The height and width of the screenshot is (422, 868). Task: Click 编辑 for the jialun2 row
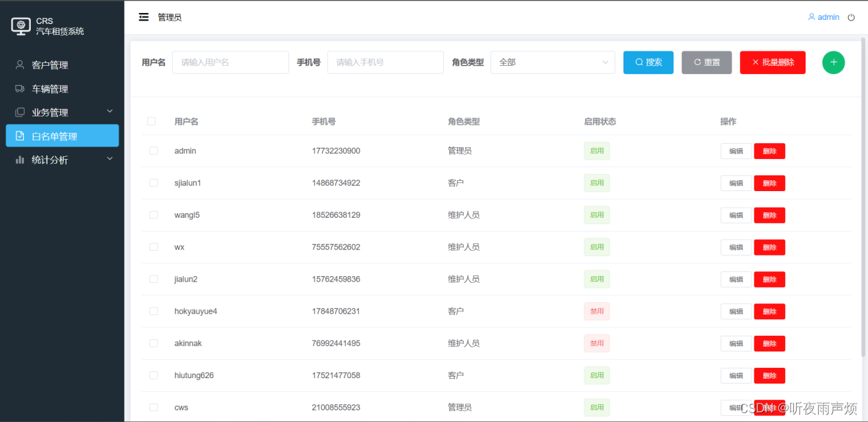coord(736,280)
